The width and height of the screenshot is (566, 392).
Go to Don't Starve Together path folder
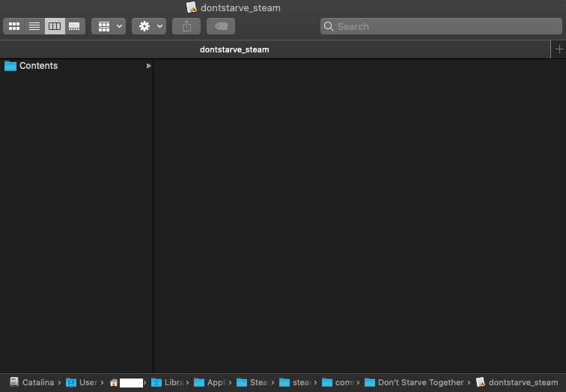[414, 382]
